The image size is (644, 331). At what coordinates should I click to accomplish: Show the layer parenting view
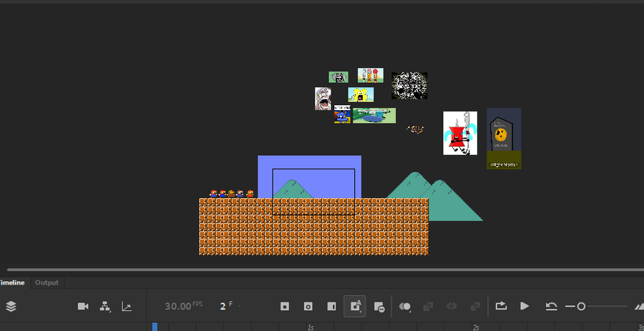pyautogui.click(x=105, y=307)
